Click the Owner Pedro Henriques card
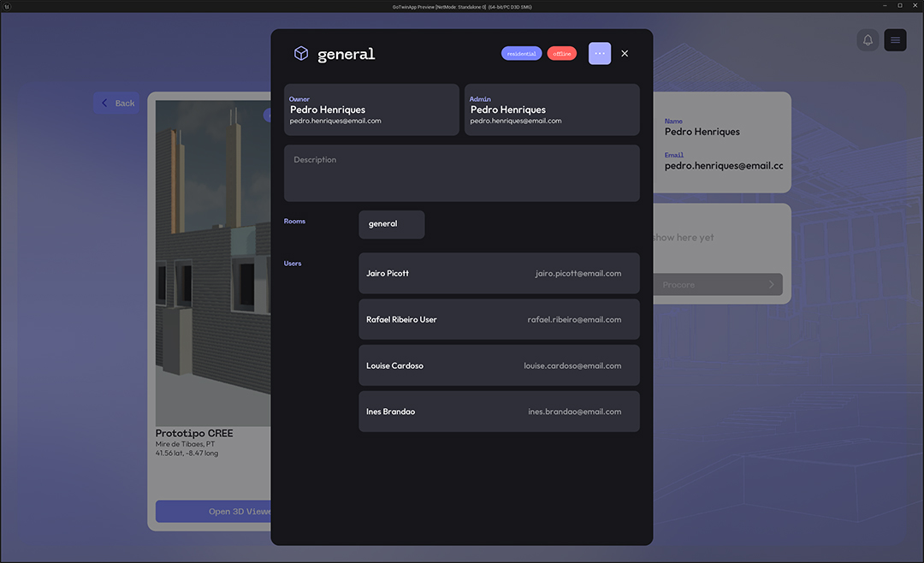 (x=371, y=110)
